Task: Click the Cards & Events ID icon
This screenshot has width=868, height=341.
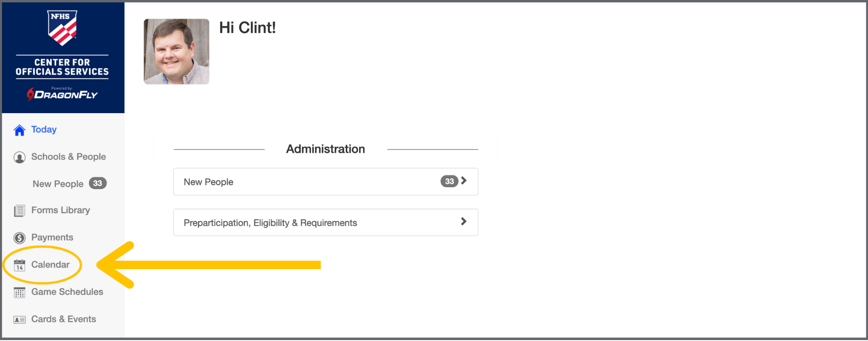Action: [19, 320]
